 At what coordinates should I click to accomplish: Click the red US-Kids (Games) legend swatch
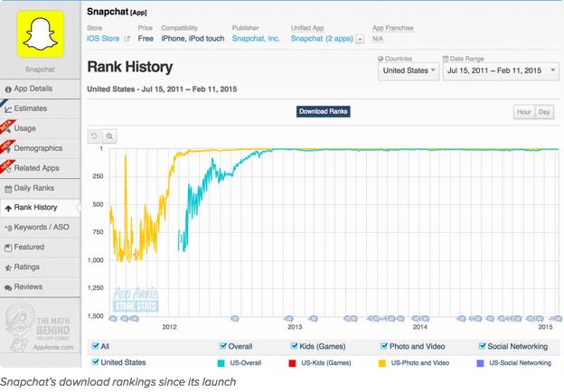[x=292, y=363]
